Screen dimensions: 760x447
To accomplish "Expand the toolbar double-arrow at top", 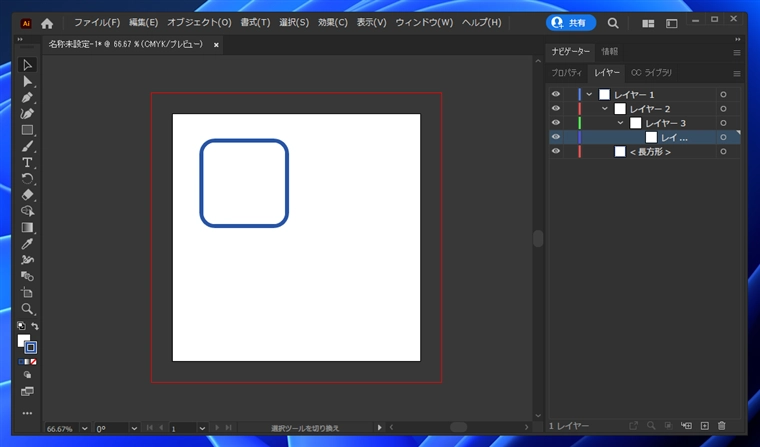I will [20, 39].
